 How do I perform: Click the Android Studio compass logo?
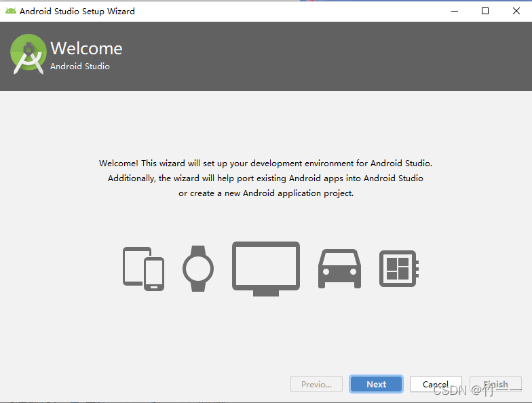(28, 54)
